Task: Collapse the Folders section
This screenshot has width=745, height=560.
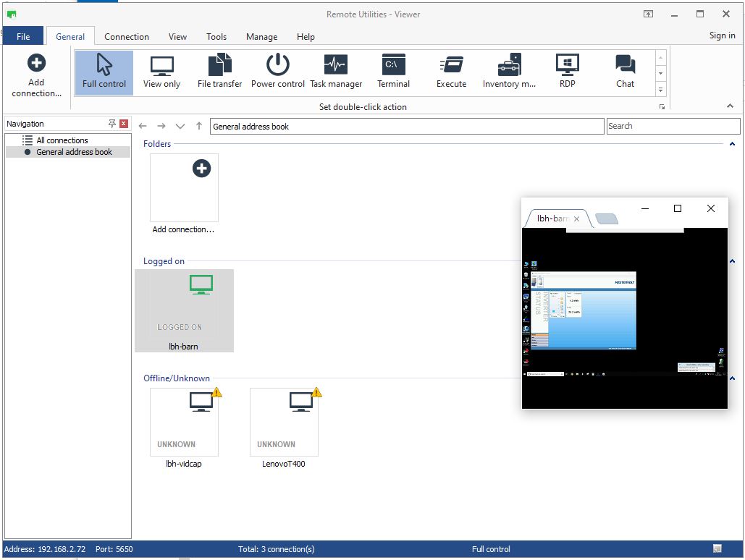Action: [732, 144]
